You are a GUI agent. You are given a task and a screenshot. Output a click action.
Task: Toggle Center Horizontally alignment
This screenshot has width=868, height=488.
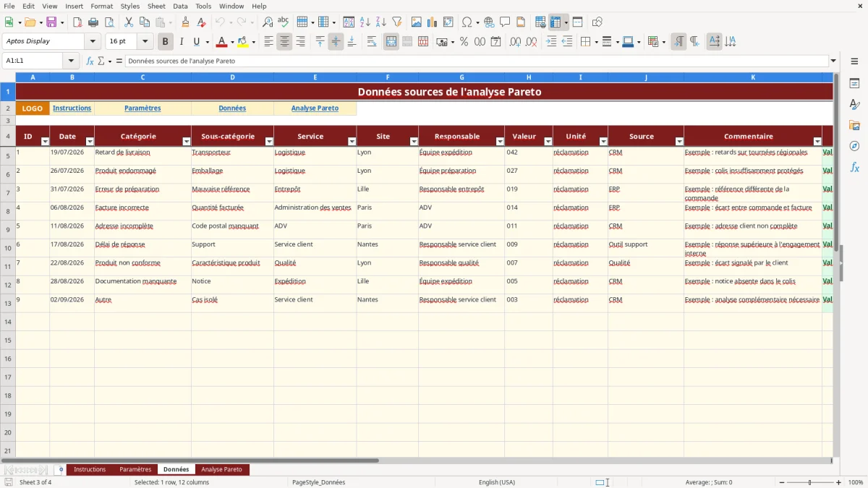(284, 42)
